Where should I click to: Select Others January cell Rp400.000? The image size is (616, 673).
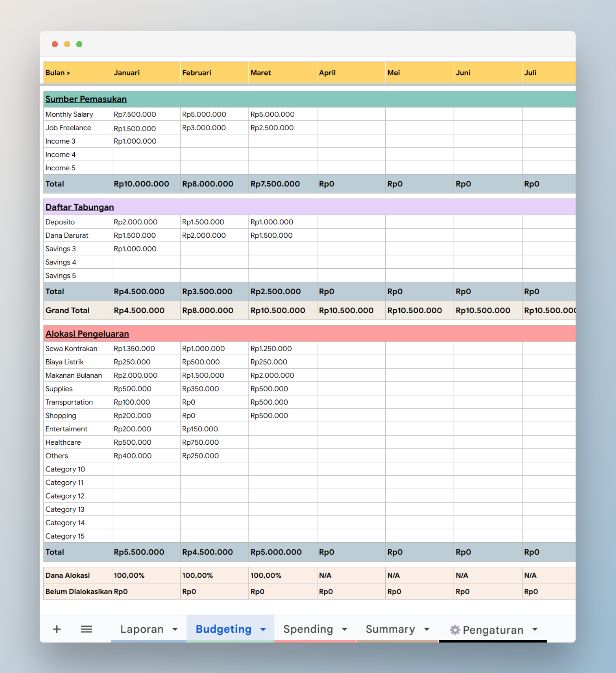(x=146, y=456)
